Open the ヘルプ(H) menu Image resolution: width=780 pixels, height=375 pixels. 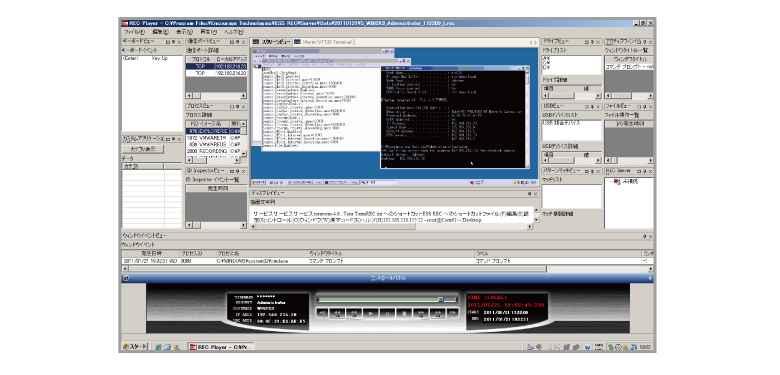(233, 31)
